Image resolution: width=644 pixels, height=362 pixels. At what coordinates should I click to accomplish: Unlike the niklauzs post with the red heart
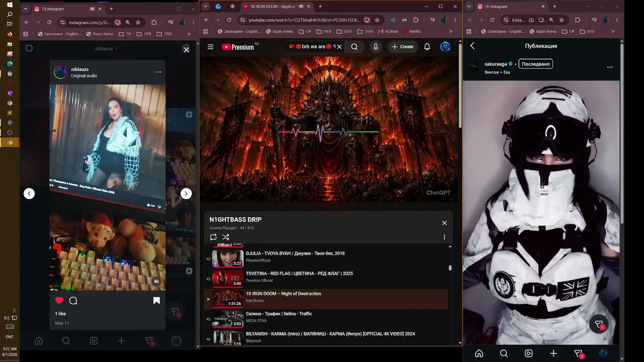[x=59, y=301]
